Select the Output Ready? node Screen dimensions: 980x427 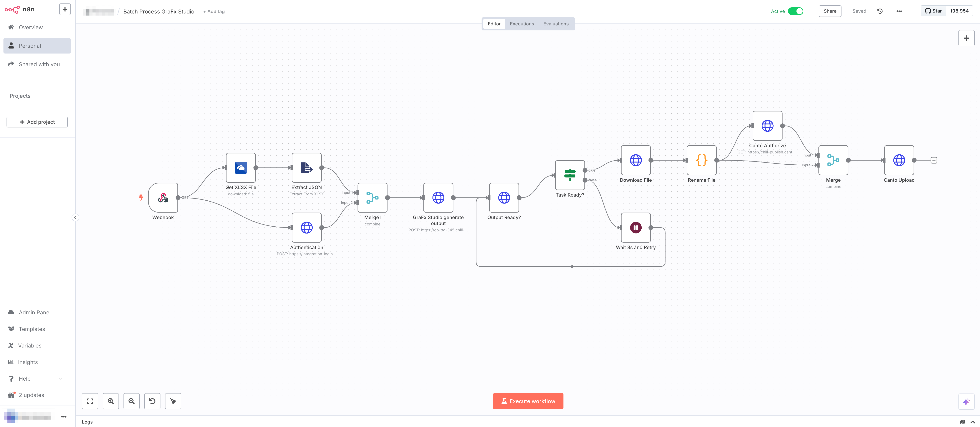[504, 198]
